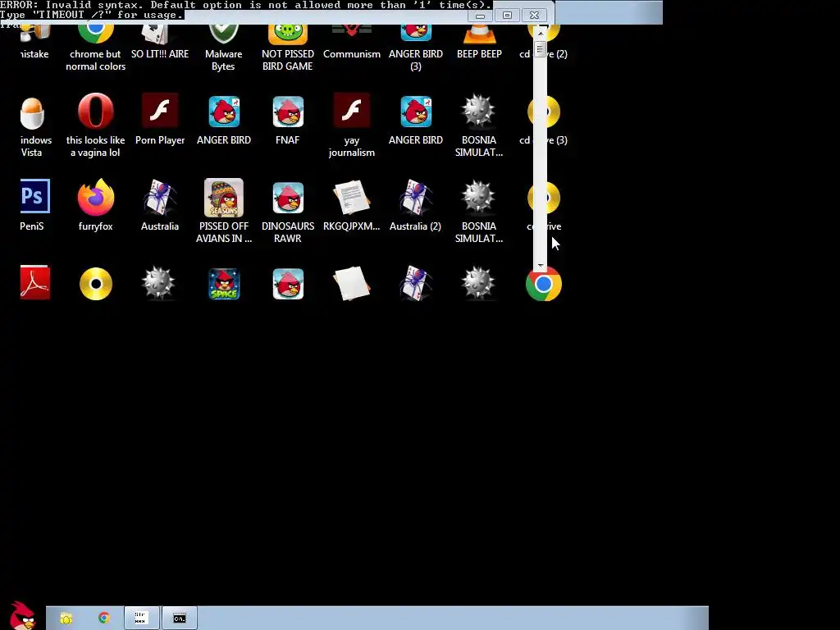Open the Angry Bird start button

pyautogui.click(x=22, y=616)
